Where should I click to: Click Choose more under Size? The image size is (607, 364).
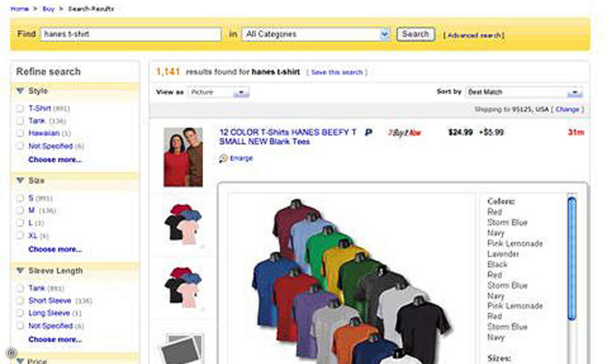(55, 249)
